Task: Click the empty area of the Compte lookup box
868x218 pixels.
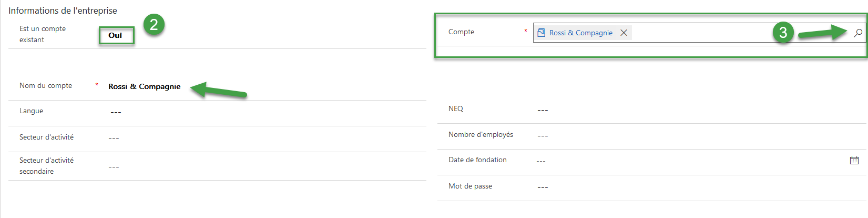Action: point(699,33)
